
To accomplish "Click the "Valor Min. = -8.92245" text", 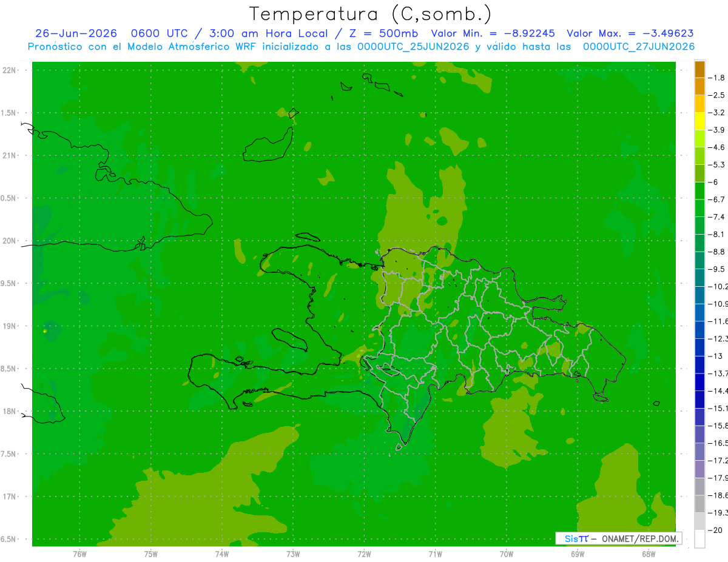I will click(493, 33).
